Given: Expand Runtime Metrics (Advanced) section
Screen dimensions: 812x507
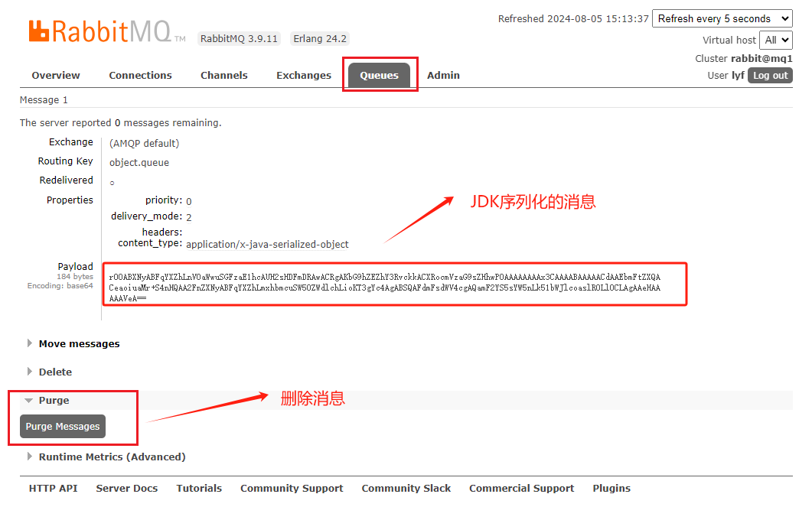Looking at the screenshot, I should pyautogui.click(x=112, y=457).
